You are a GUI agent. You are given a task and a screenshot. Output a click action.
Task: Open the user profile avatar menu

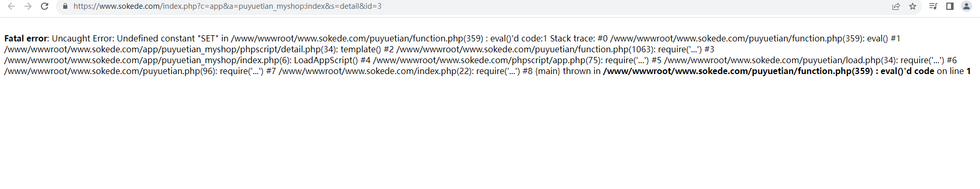click(x=967, y=6)
